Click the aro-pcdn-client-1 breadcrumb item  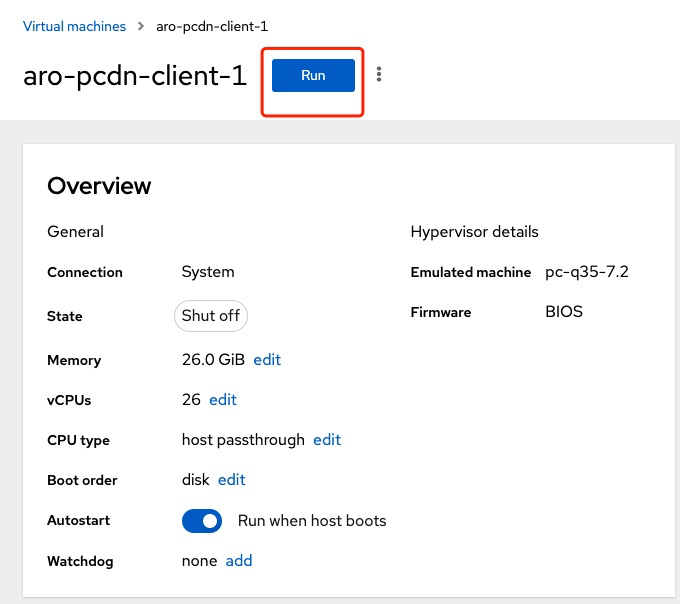pos(212,26)
